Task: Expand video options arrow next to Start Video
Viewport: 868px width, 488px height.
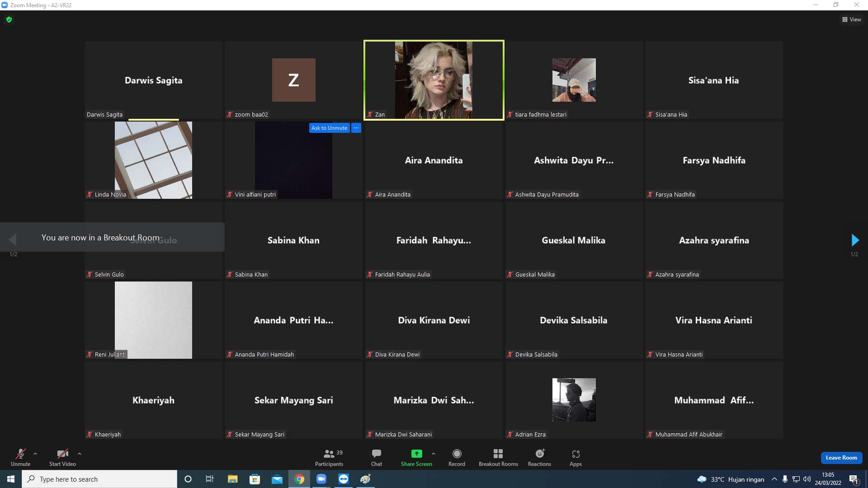Action: point(80,454)
